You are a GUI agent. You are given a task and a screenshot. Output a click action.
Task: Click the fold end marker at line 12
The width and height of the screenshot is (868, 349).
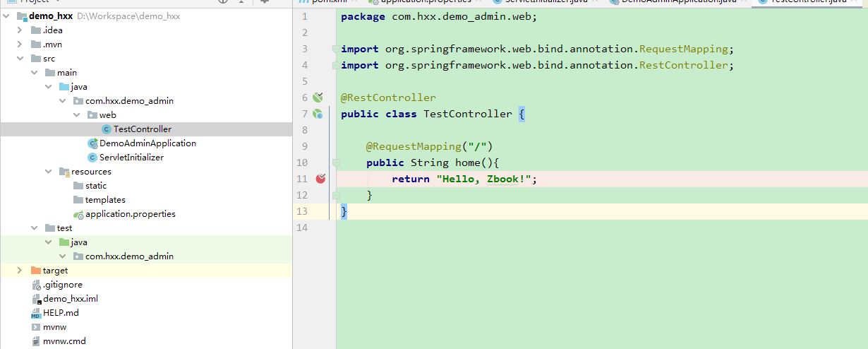coord(336,195)
